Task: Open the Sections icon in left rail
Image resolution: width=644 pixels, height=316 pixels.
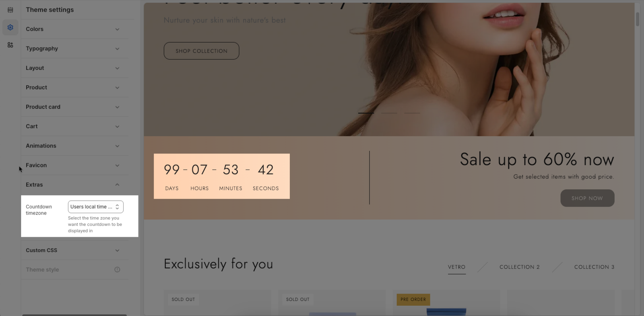Action: click(x=10, y=10)
